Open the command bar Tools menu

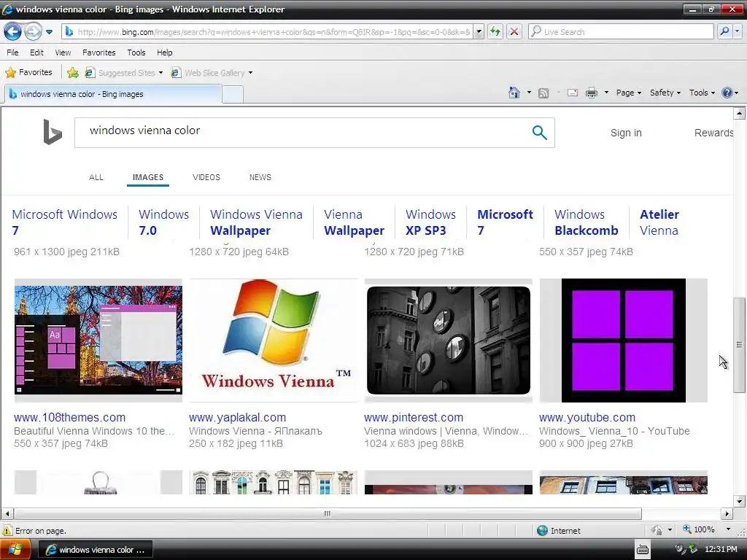click(x=702, y=93)
